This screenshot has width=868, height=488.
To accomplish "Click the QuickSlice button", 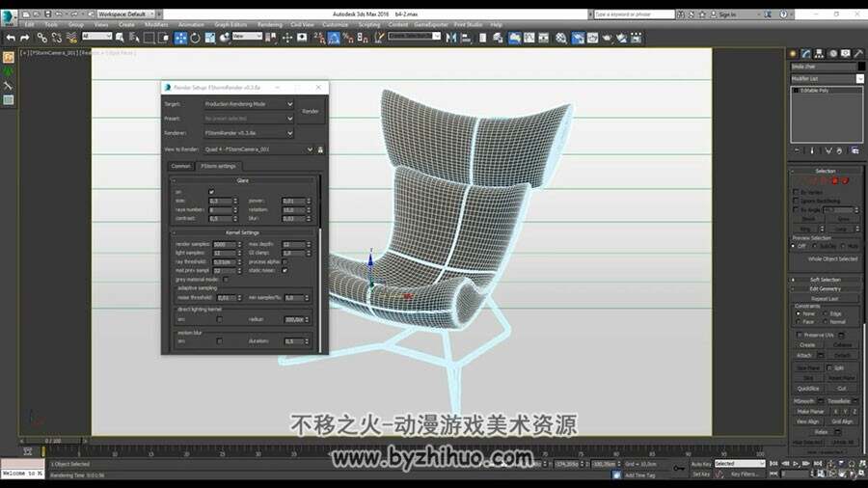I will click(807, 389).
